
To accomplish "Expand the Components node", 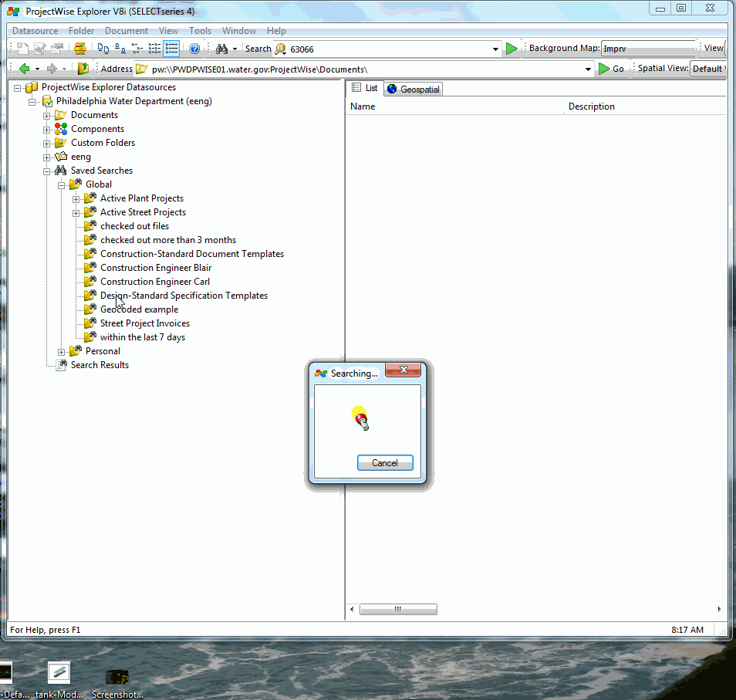I will click(46, 130).
